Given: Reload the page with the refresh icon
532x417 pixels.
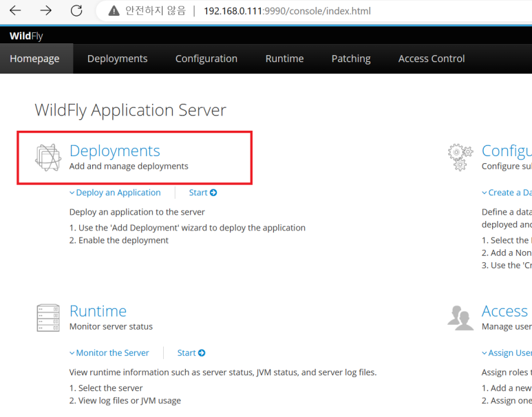Looking at the screenshot, I should [76, 11].
